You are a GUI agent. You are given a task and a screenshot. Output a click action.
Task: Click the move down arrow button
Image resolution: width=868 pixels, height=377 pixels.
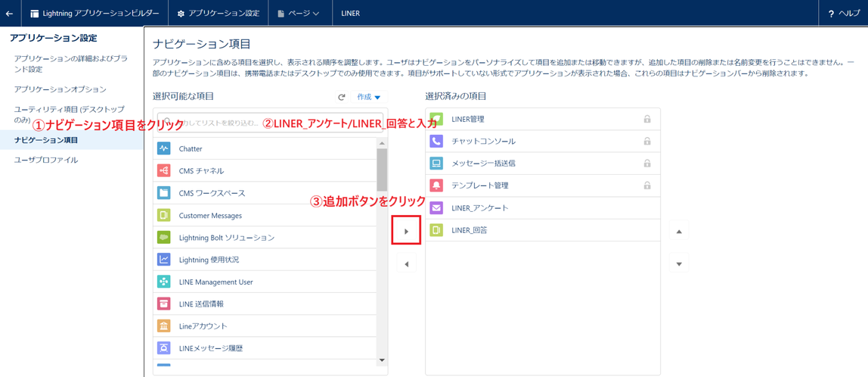click(x=679, y=263)
